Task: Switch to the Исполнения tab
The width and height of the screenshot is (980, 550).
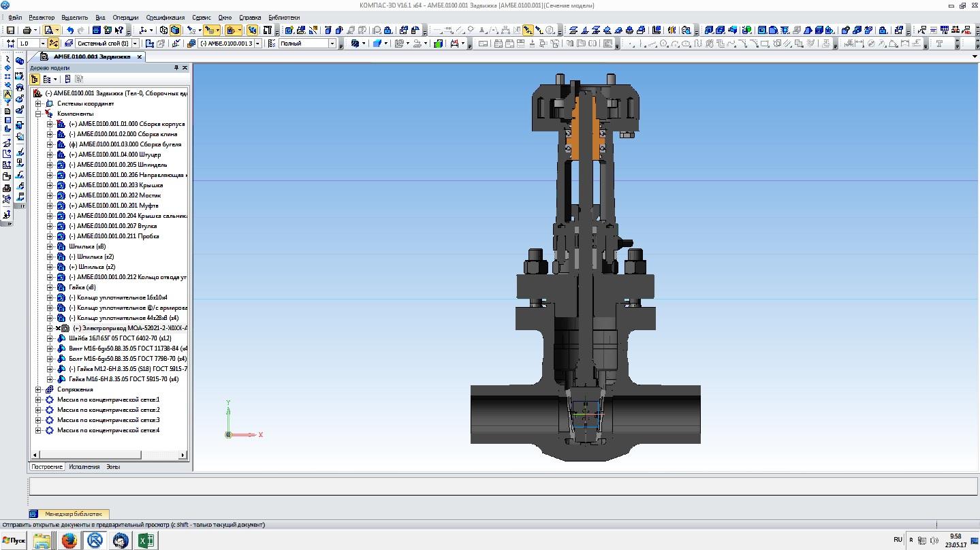Action: pyautogui.click(x=84, y=467)
